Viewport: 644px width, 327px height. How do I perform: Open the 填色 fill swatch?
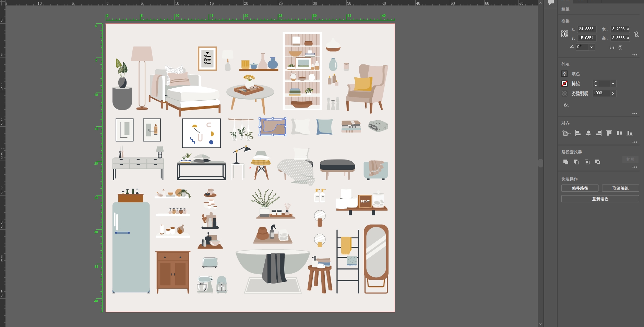click(564, 74)
